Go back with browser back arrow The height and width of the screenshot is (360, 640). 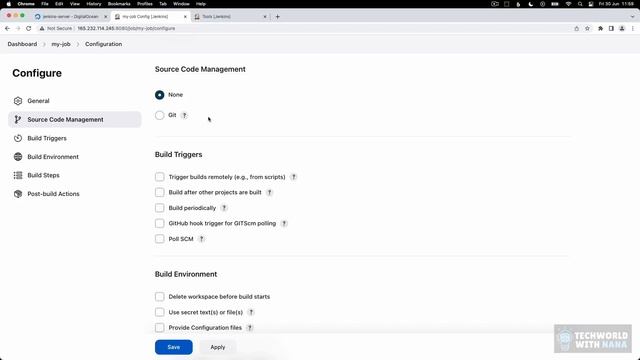7,29
